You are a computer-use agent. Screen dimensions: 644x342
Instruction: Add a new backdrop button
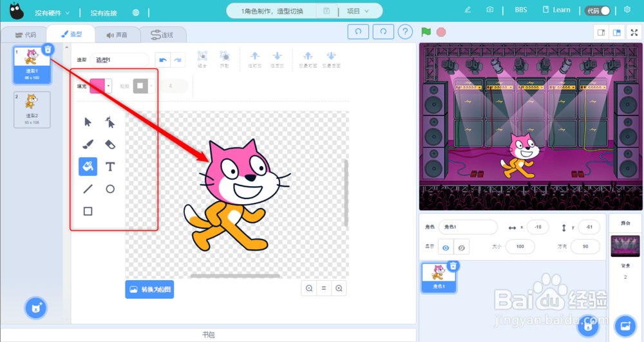point(625,327)
